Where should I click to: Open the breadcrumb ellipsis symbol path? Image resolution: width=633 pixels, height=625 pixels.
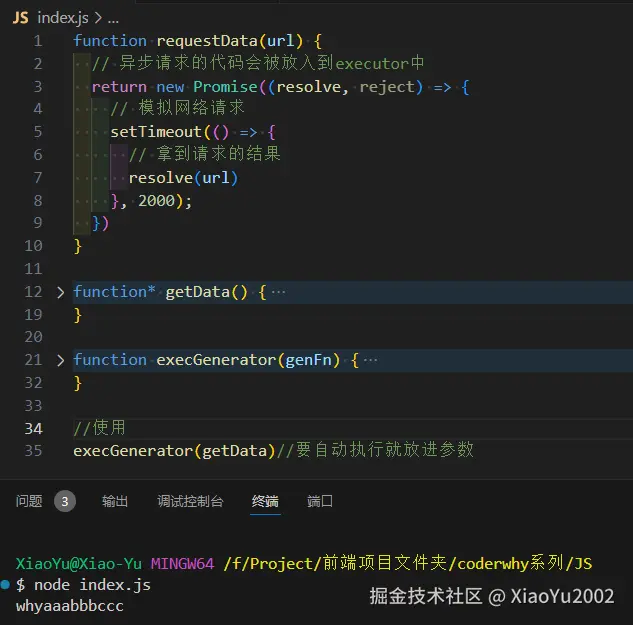click(x=113, y=19)
